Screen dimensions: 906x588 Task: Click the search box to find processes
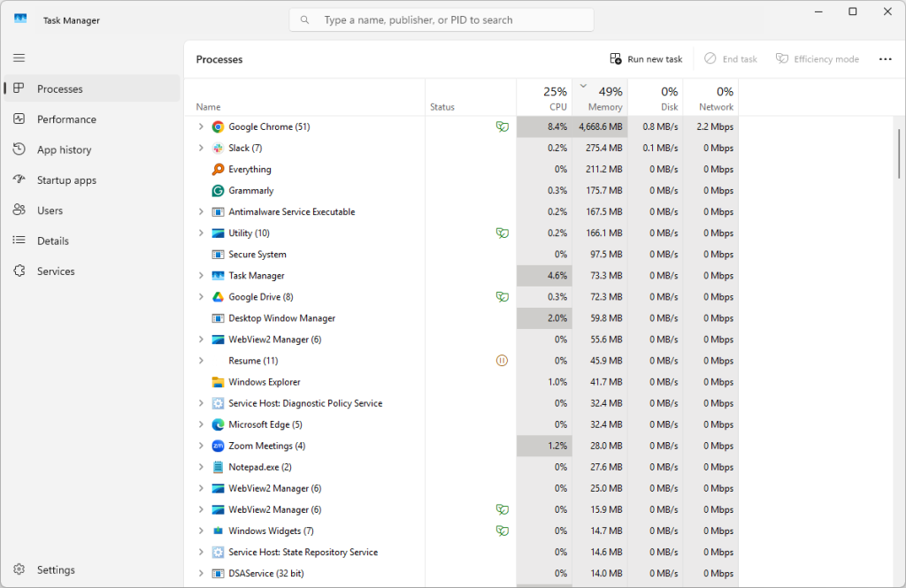pos(441,20)
